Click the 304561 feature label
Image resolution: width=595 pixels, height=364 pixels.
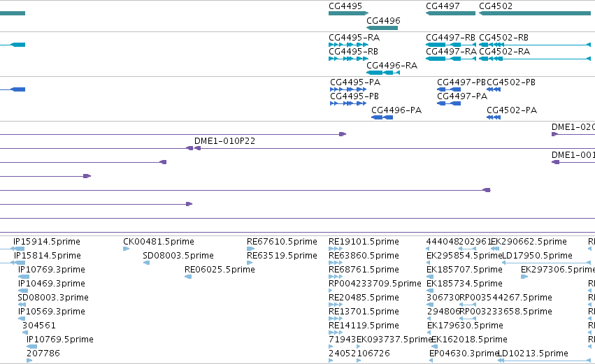point(39,326)
